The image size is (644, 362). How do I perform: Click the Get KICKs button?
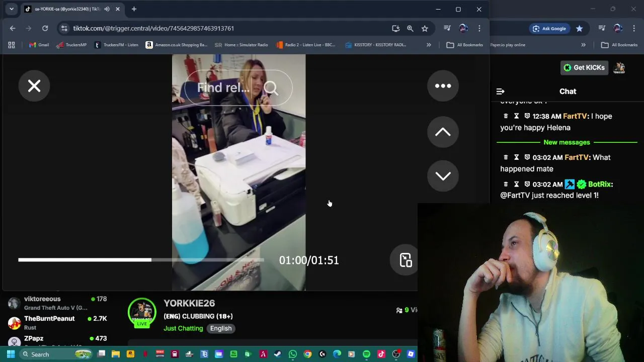[585, 67]
